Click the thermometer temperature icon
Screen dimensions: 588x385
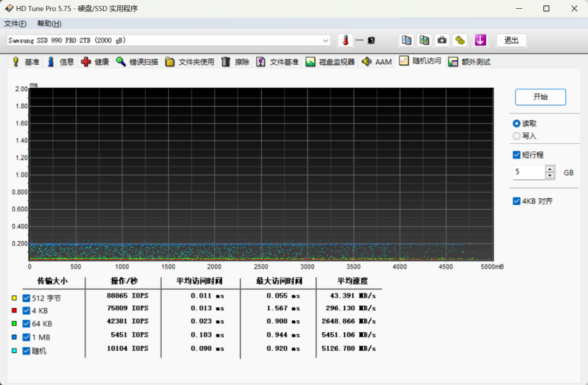(x=345, y=40)
